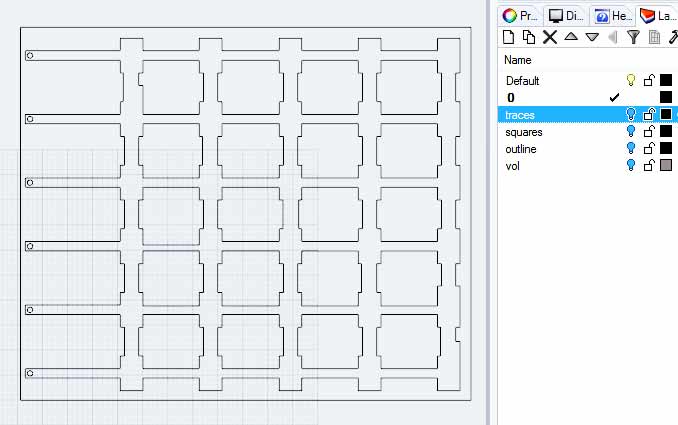Lock the outline layer
This screenshot has height=425, width=678.
pos(649,148)
